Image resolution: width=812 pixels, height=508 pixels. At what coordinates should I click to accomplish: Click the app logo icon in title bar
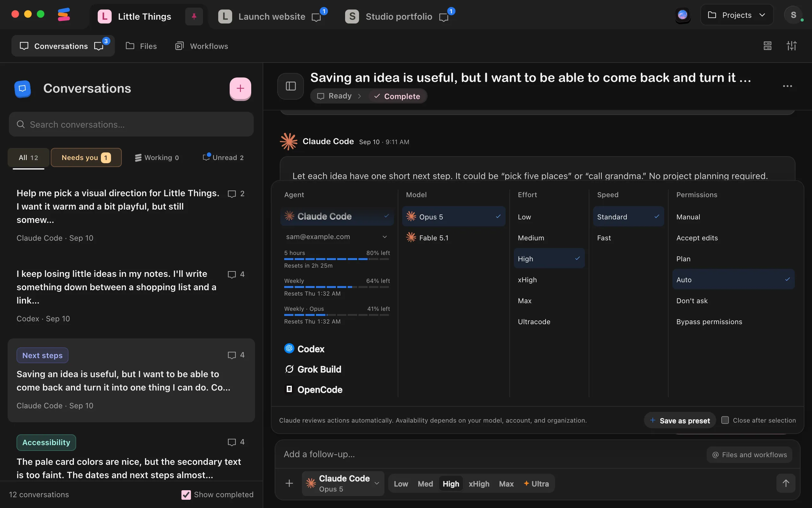click(64, 15)
